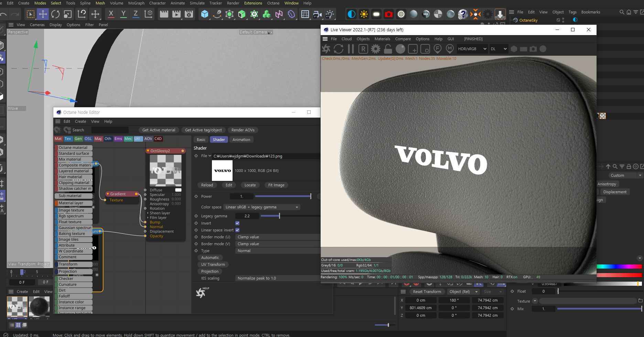Open the Create menu in Node Editor

[80, 121]
